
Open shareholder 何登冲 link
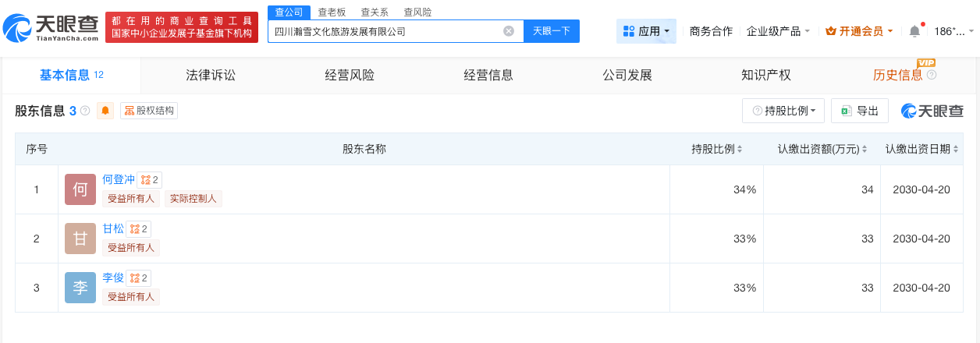[119, 179]
